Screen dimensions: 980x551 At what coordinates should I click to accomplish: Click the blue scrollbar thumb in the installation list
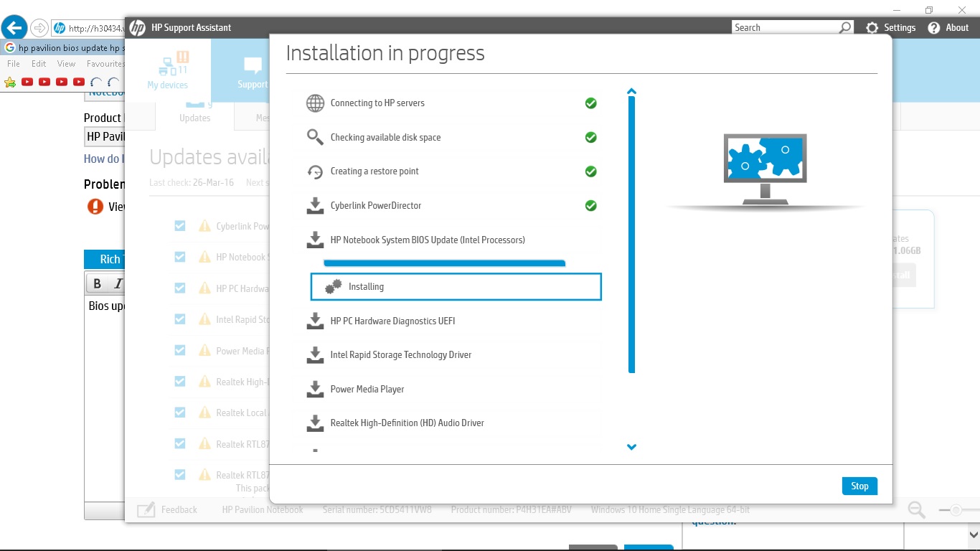tap(632, 235)
